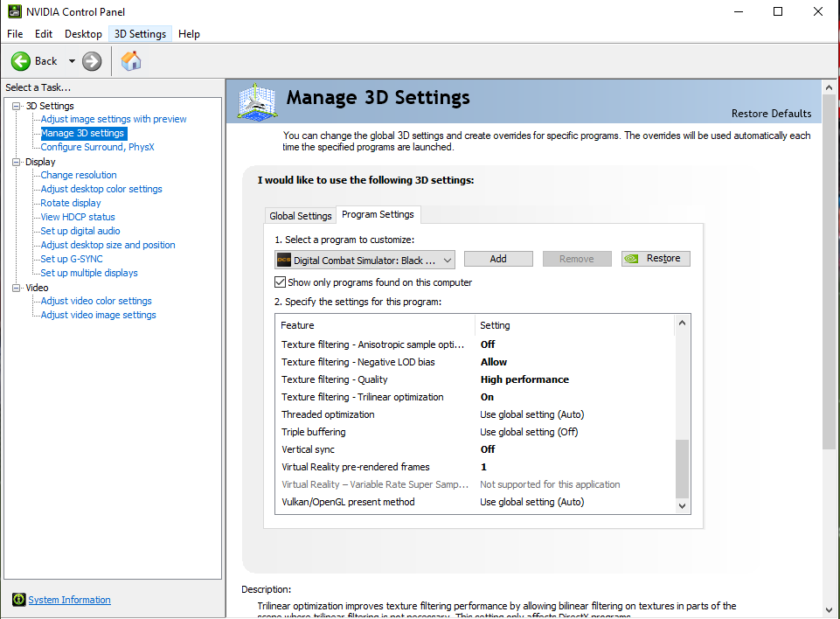Open the System Information link
840x619 pixels.
click(70, 600)
